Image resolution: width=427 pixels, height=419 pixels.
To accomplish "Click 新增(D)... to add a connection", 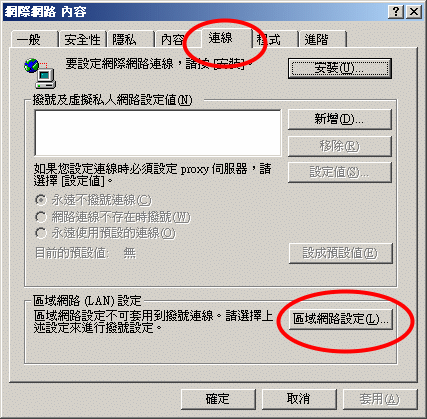I will click(x=340, y=119).
